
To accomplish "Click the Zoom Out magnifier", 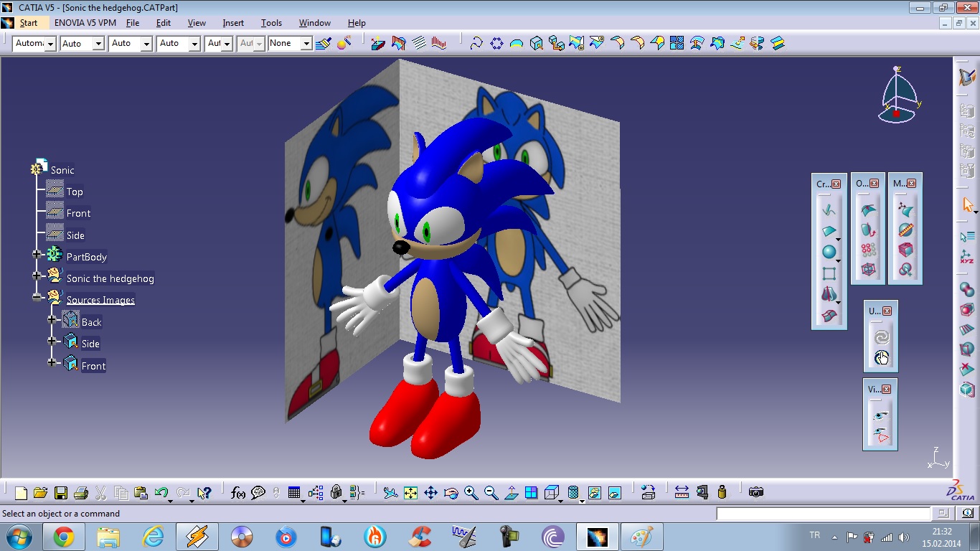I will point(491,493).
